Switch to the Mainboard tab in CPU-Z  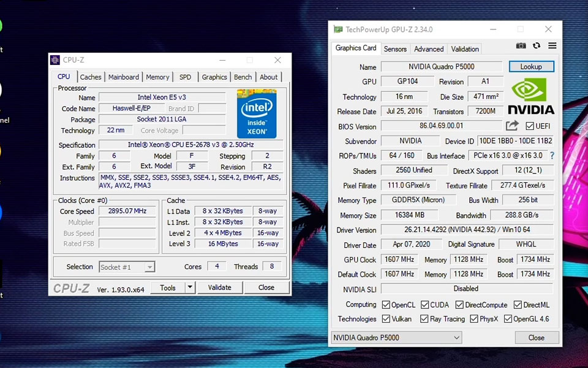point(124,77)
